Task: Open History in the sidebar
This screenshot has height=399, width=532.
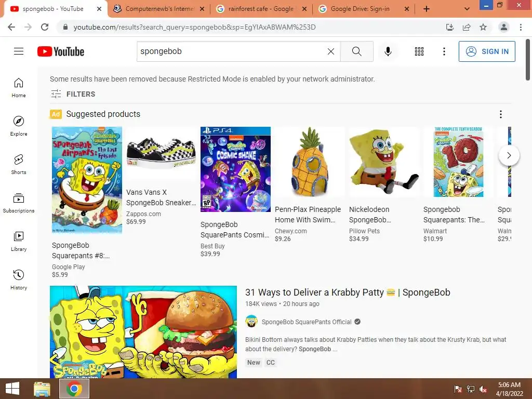Action: click(19, 280)
